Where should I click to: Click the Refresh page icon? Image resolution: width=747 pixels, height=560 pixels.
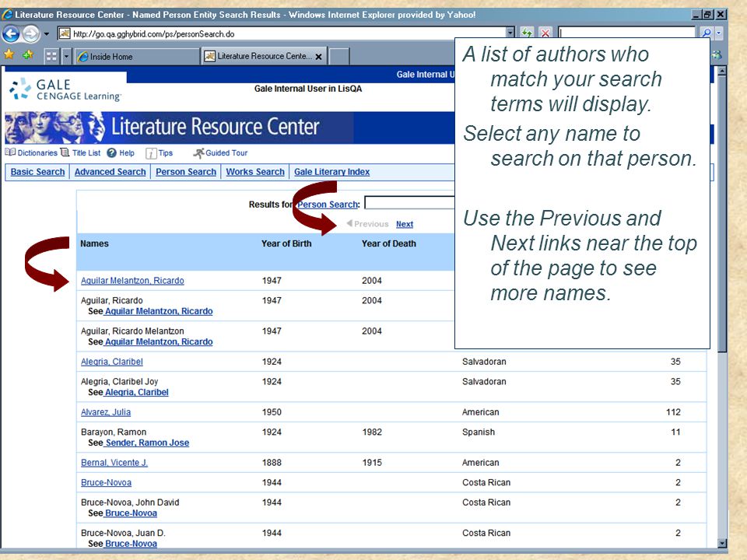(527, 33)
